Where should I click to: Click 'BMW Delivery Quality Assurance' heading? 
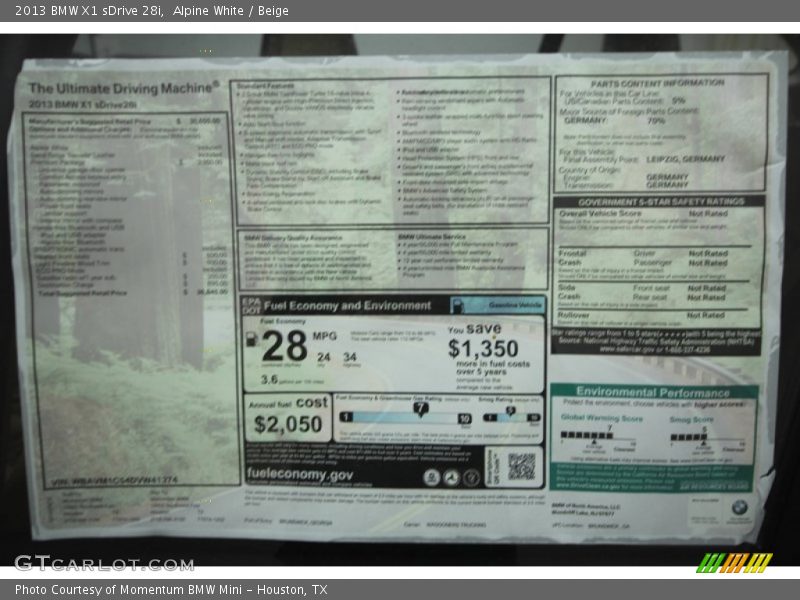point(293,238)
